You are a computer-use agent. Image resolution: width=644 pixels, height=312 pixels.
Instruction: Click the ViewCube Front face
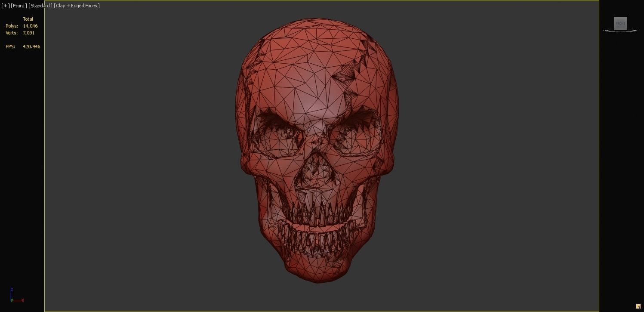(620, 23)
